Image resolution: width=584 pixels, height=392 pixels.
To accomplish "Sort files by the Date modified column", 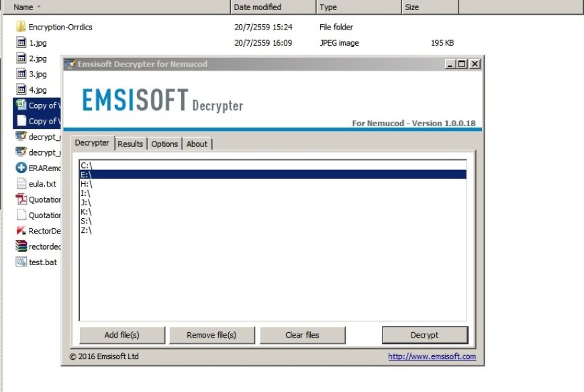I will tap(273, 7).
